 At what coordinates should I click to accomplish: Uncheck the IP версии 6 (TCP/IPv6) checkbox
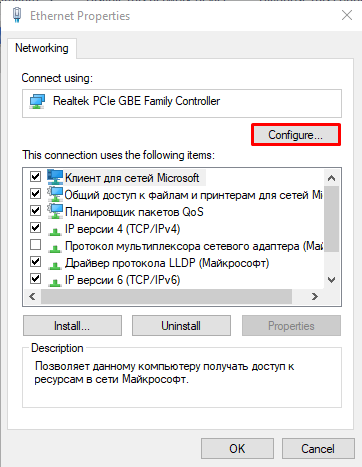click(x=35, y=278)
